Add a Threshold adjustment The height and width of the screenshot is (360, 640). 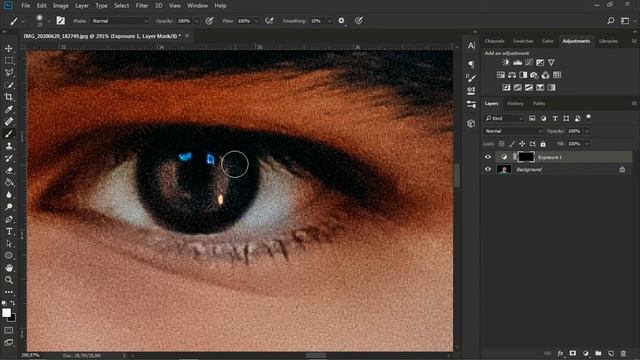coord(529,87)
